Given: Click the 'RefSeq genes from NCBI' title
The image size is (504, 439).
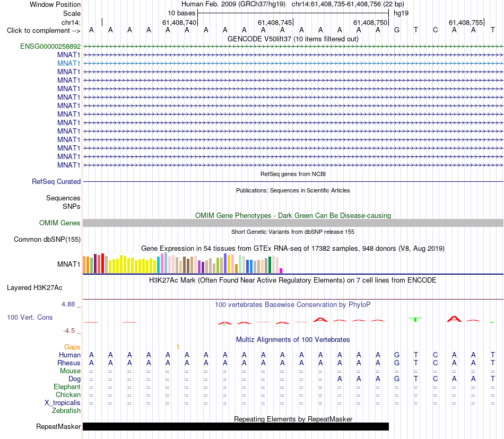Looking at the screenshot, I should [x=293, y=174].
